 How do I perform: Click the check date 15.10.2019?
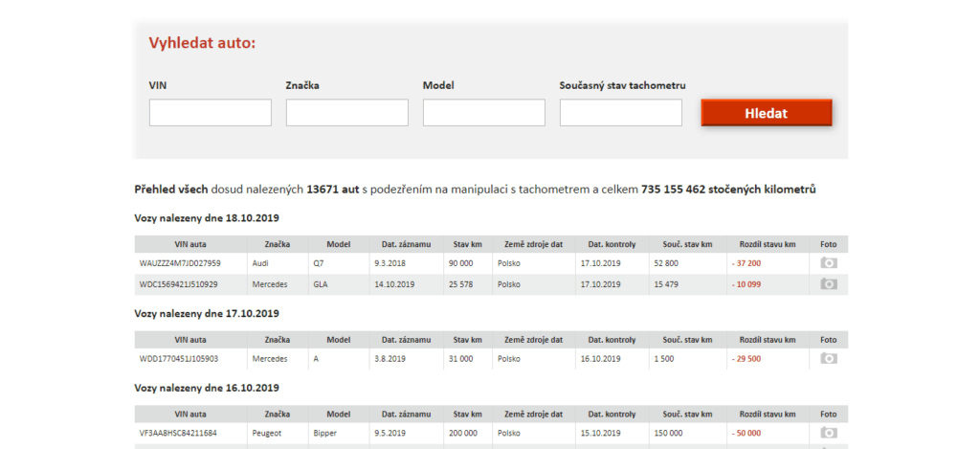[x=601, y=433]
